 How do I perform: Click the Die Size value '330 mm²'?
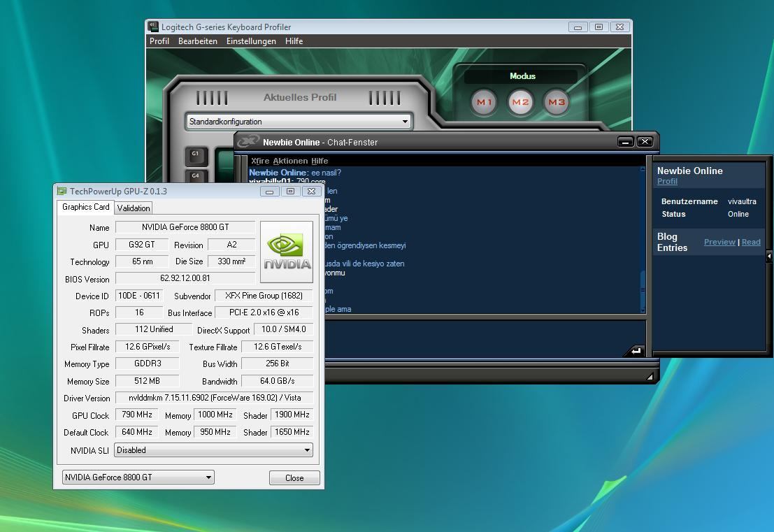click(x=231, y=261)
